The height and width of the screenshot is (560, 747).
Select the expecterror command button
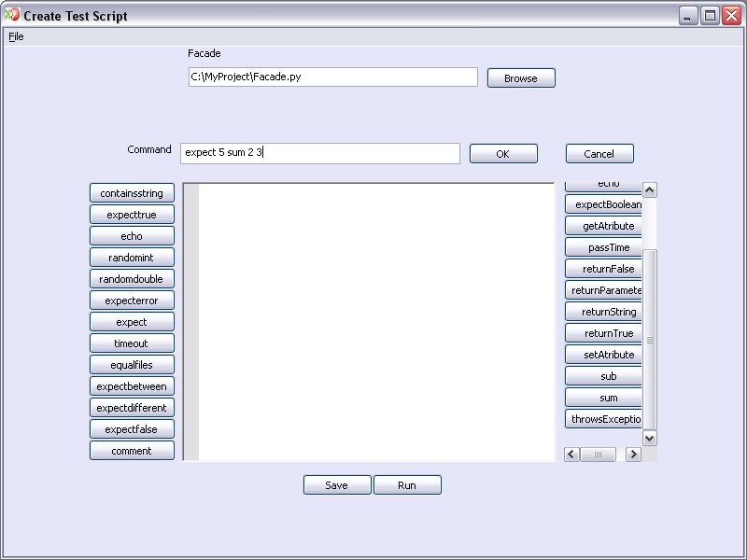[132, 301]
